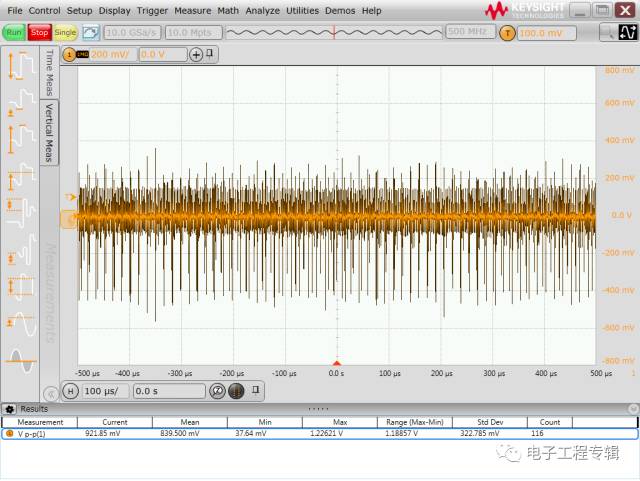Click the 100 µs/ horizontal scale field
This screenshot has width=640, height=481.
[x=105, y=391]
